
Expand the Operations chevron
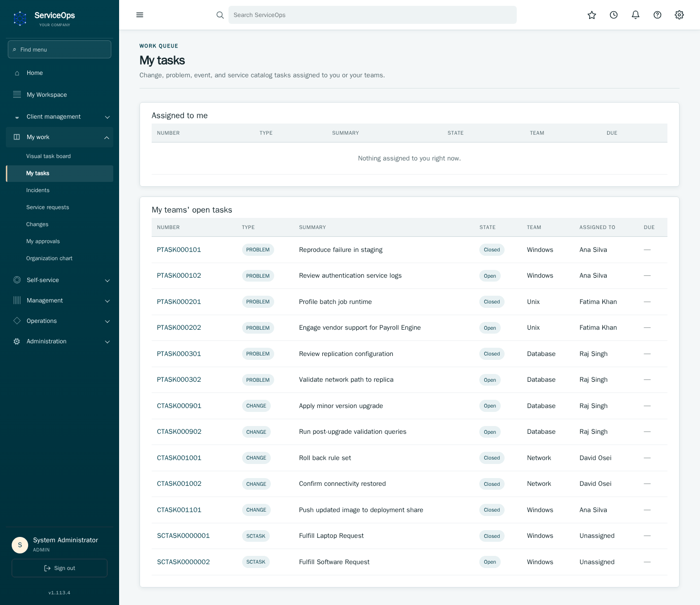[107, 321]
